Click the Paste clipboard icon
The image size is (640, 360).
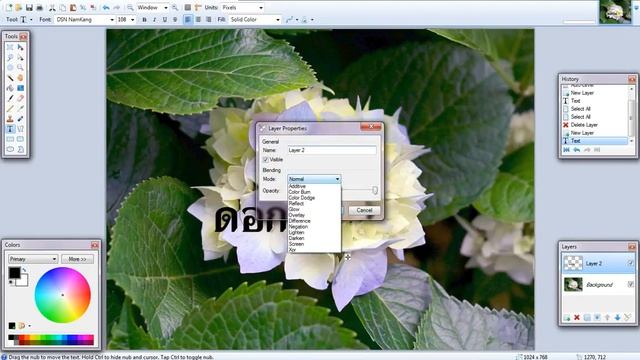73,7
